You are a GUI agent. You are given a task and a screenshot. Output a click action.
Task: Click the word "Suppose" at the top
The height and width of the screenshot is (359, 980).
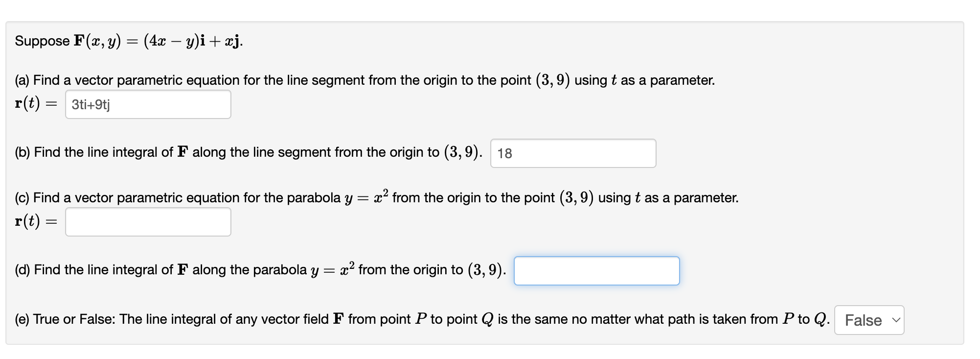(42, 41)
